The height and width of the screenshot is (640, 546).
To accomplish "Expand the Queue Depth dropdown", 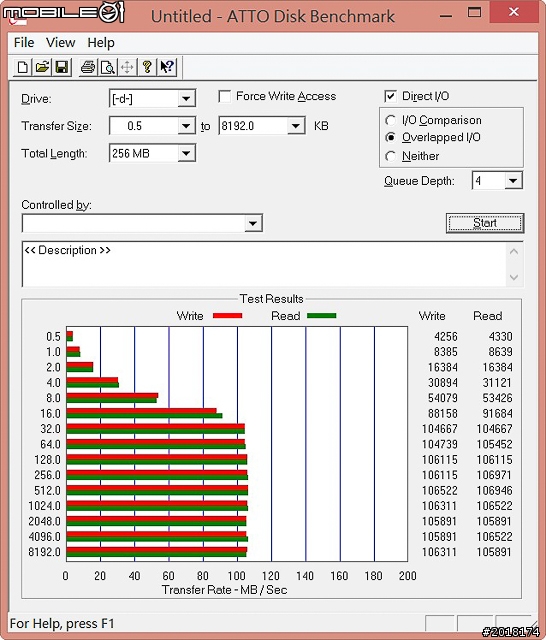I will pos(513,180).
